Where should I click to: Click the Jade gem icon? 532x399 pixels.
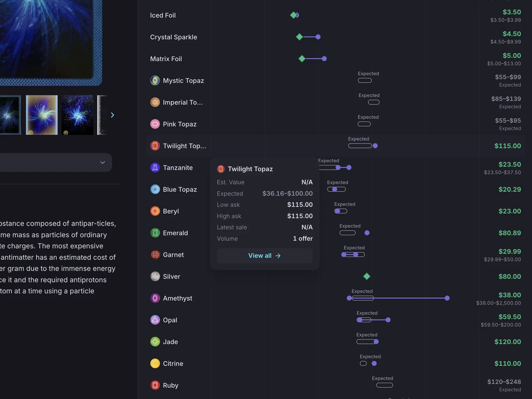coord(155,342)
